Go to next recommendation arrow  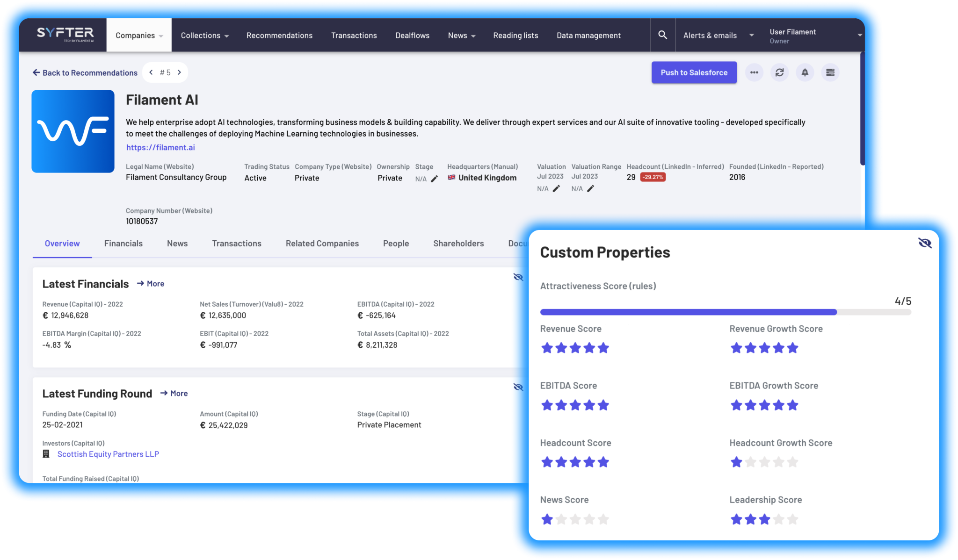179,72
